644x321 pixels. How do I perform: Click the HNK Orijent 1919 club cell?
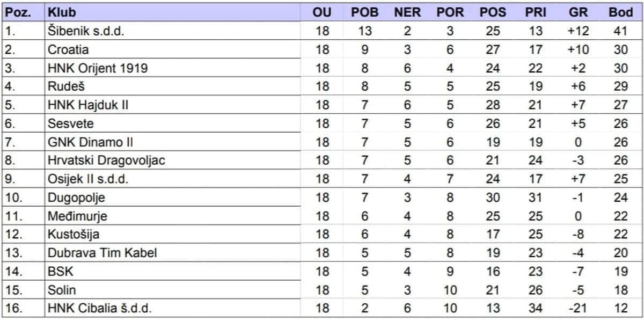(98, 68)
